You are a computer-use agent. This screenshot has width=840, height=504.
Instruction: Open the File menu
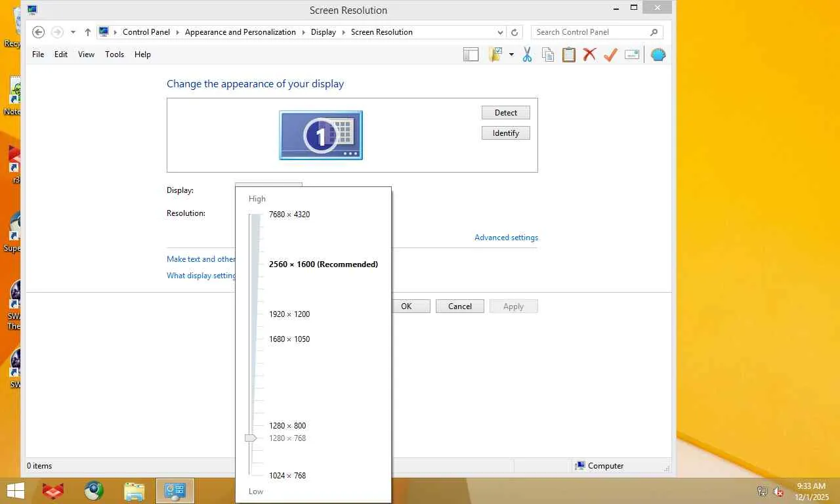click(38, 54)
